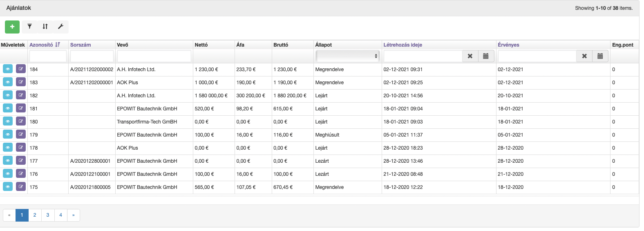Image resolution: width=644 pixels, height=231 pixels.
Task: Edit offer 183 with the pencil icon
Action: 21,82
